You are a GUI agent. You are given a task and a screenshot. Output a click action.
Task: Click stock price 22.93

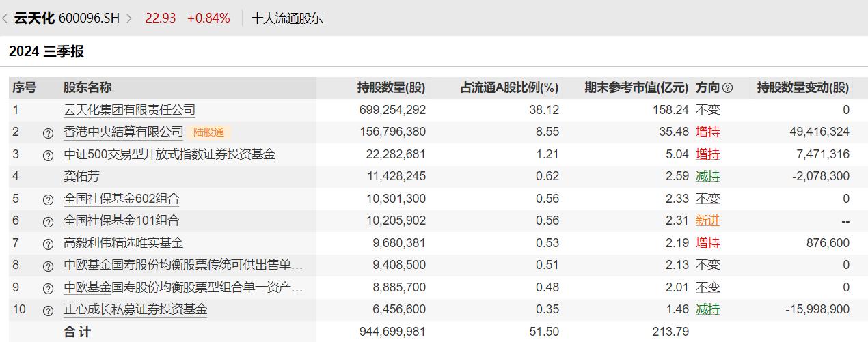161,18
